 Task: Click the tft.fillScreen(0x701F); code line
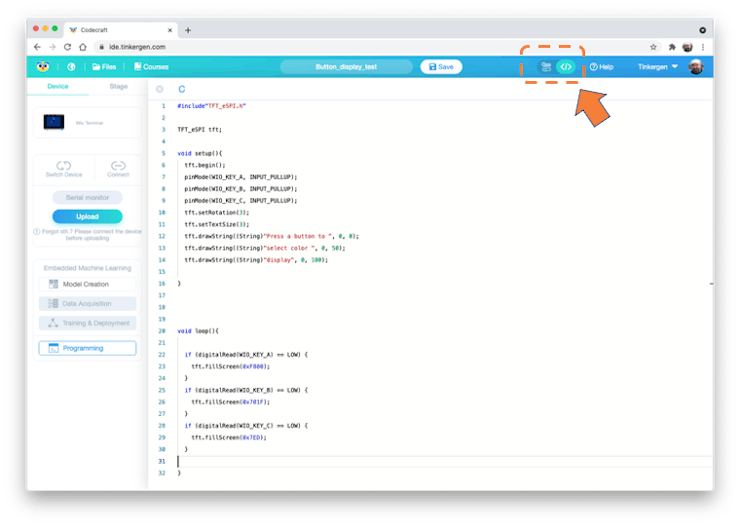pos(230,402)
